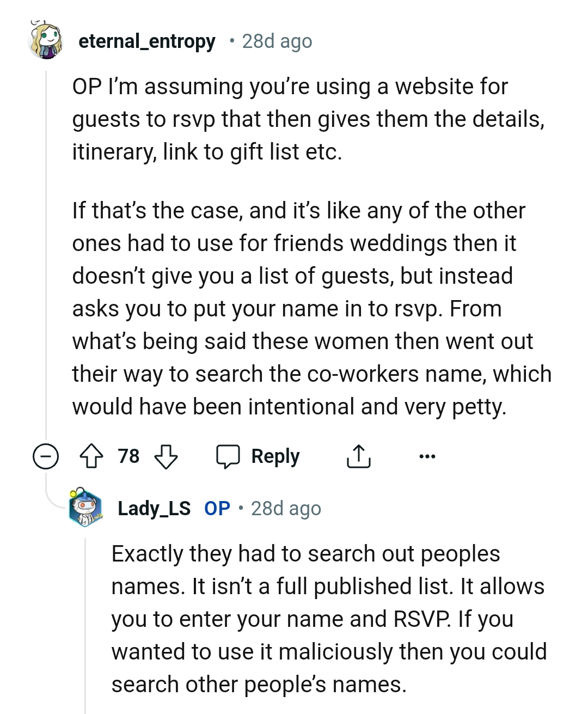Click the vote count of 78

[129, 456]
